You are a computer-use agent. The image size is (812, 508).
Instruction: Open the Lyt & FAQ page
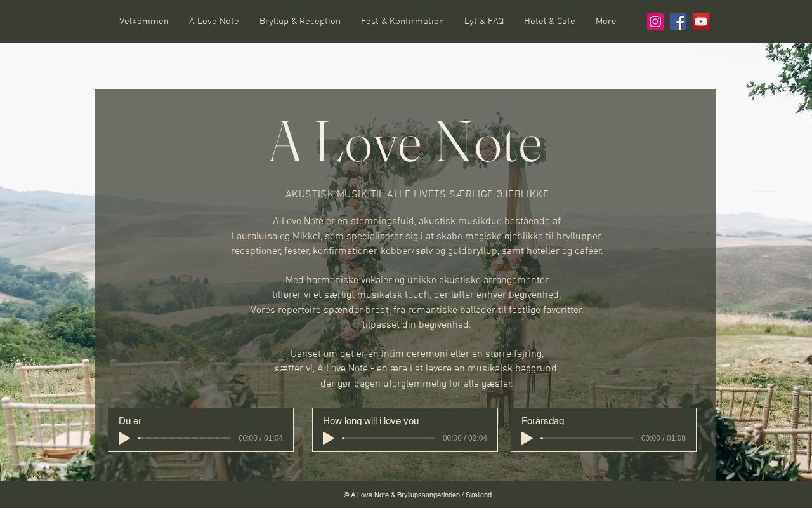(484, 22)
